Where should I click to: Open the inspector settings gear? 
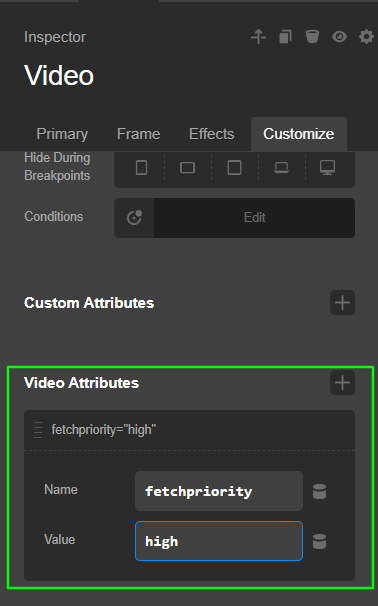(366, 37)
